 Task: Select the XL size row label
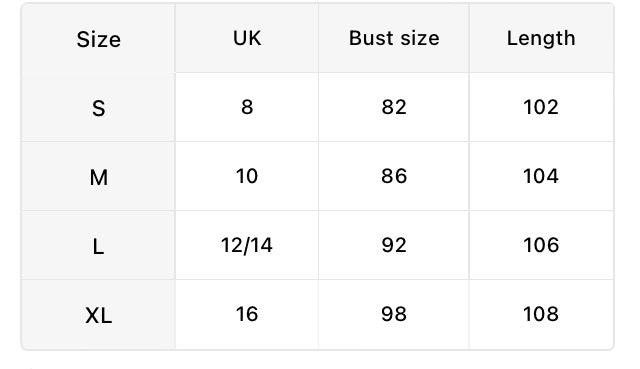tap(98, 315)
